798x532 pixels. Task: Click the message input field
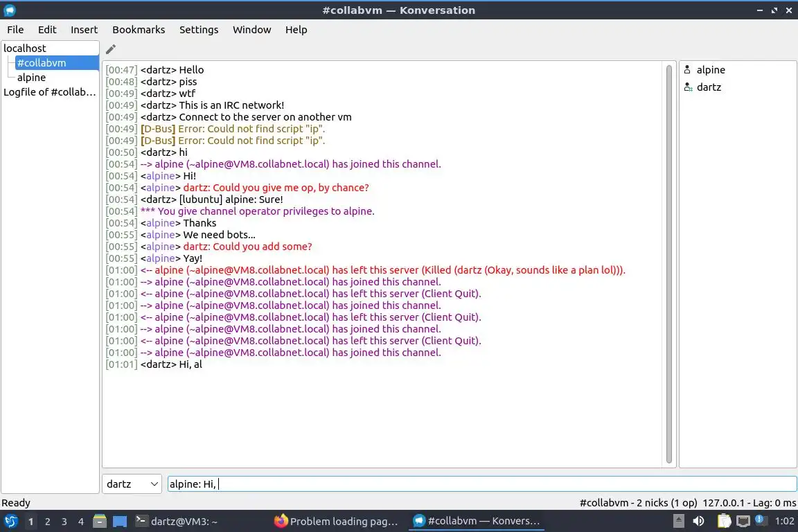(481, 484)
